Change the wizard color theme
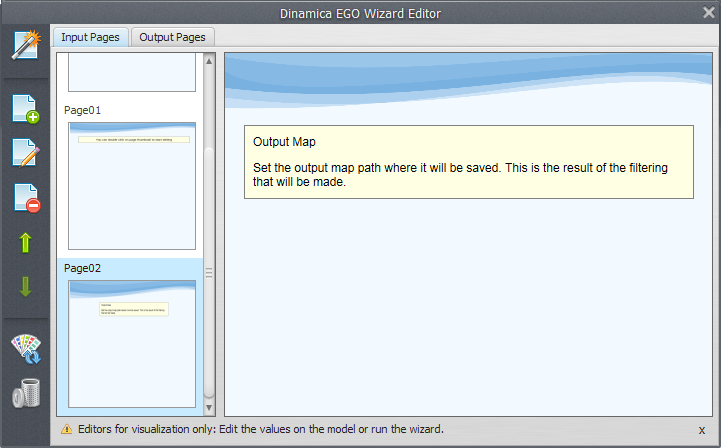This screenshot has height=448, width=721. [26, 349]
